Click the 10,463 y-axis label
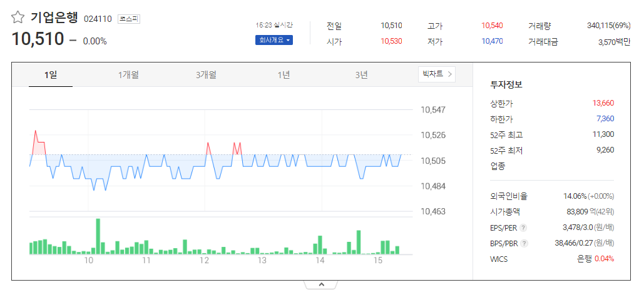 click(433, 212)
